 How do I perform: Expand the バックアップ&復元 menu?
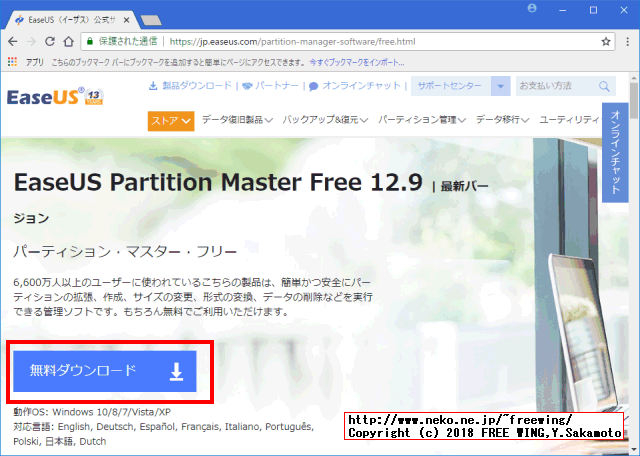[x=325, y=120]
